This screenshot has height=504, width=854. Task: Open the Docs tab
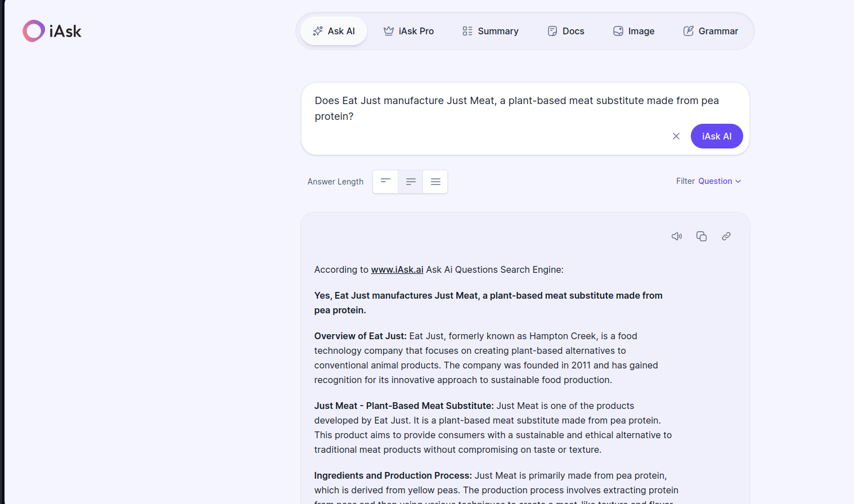[566, 31]
